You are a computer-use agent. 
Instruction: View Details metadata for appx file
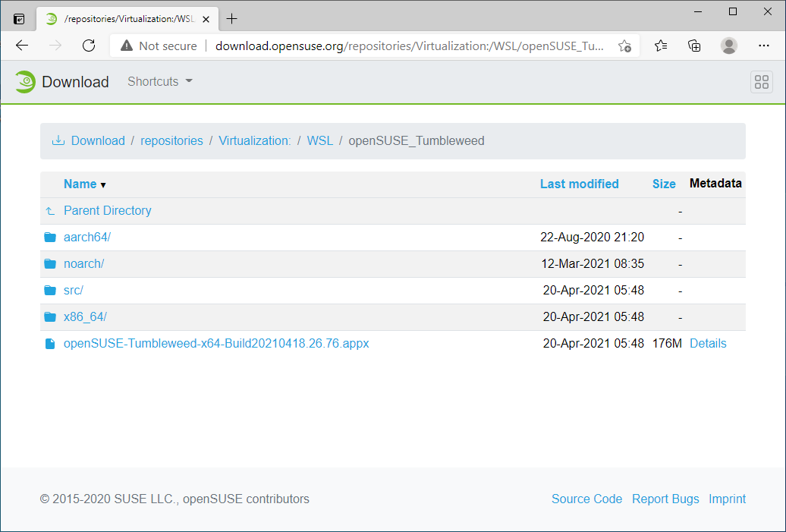(708, 344)
